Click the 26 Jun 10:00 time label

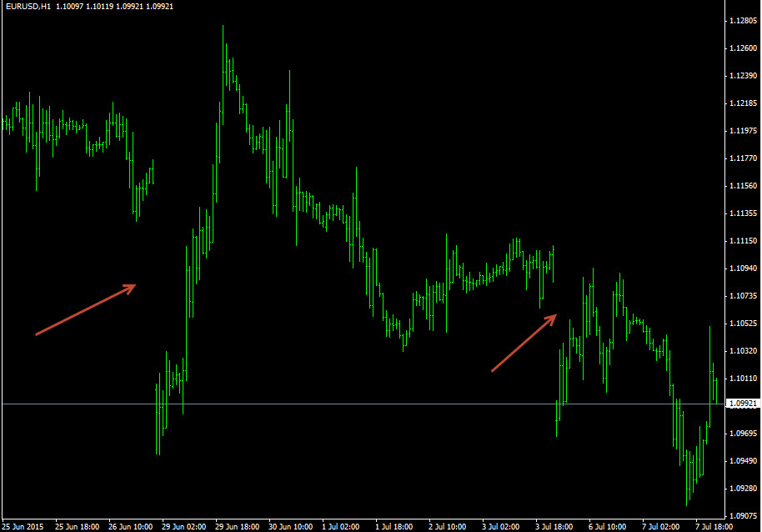click(x=132, y=526)
